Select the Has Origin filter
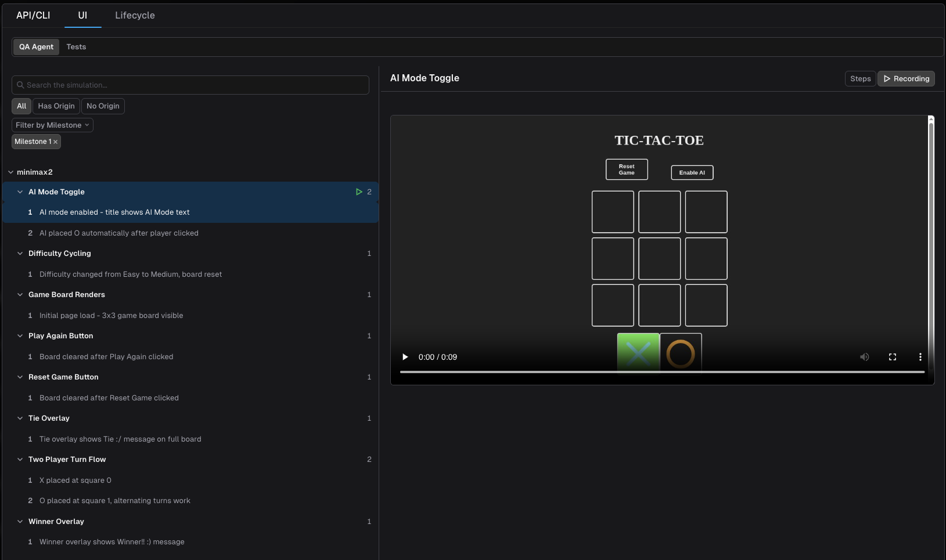The width and height of the screenshot is (946, 560). pos(56,106)
